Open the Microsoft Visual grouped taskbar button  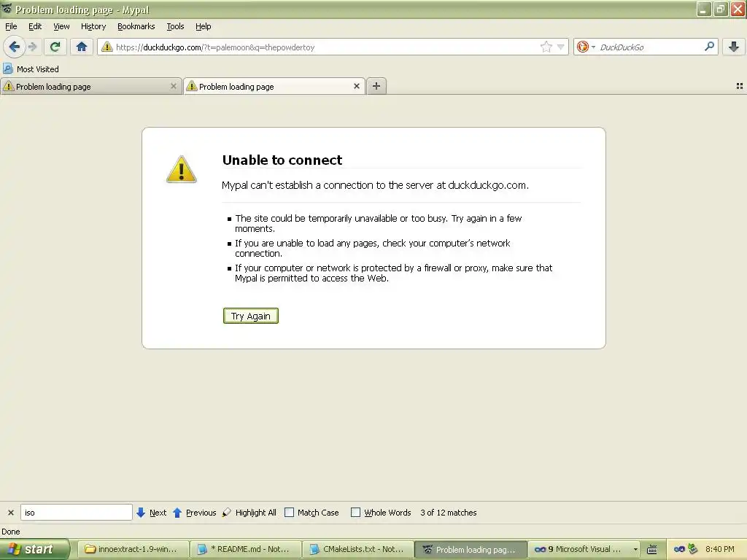click(x=583, y=549)
